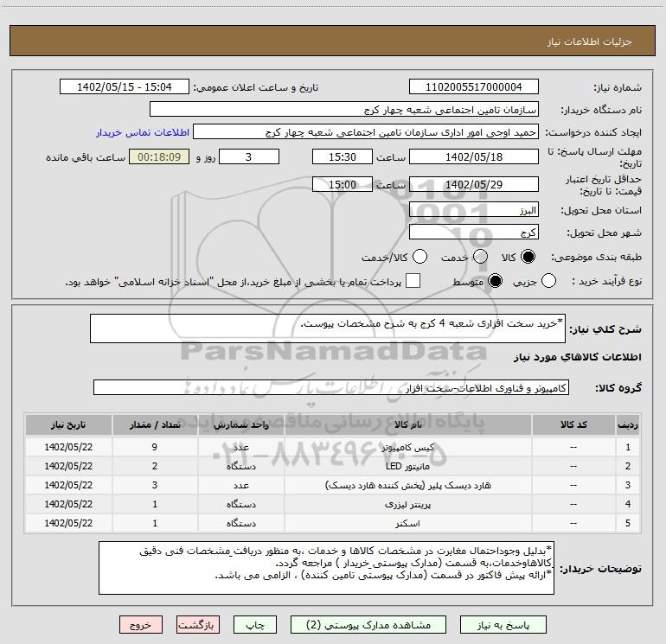
Task: Click the شماره نیاز field 1102005517000004
Action: 474,87
